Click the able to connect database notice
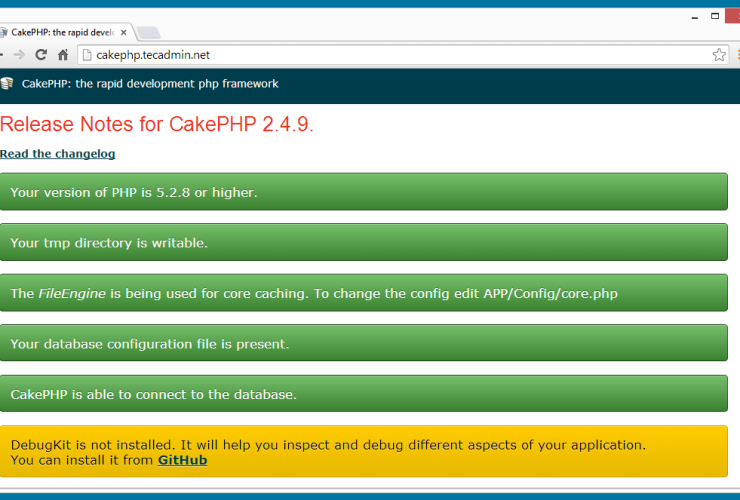 364,394
